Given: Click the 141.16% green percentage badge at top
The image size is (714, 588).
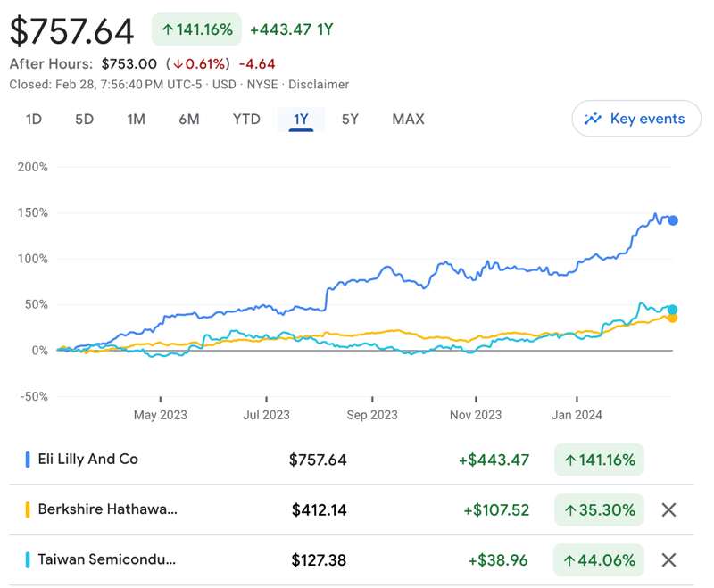Looking at the screenshot, I should click(197, 29).
